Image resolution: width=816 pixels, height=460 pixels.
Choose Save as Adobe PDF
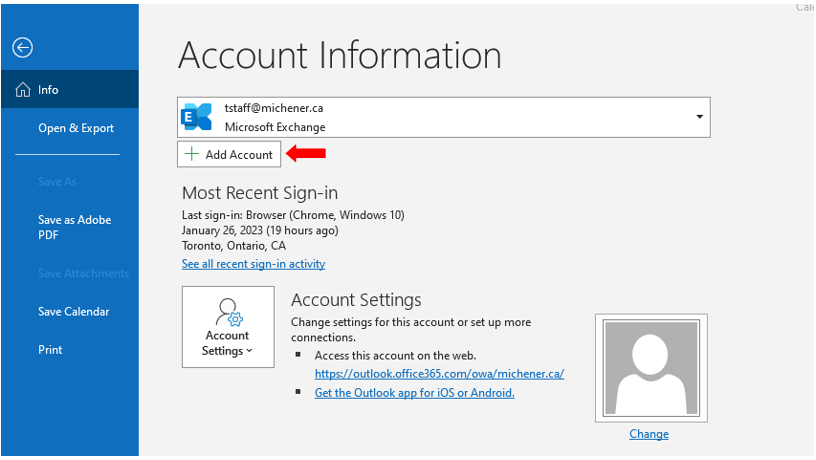pos(74,227)
